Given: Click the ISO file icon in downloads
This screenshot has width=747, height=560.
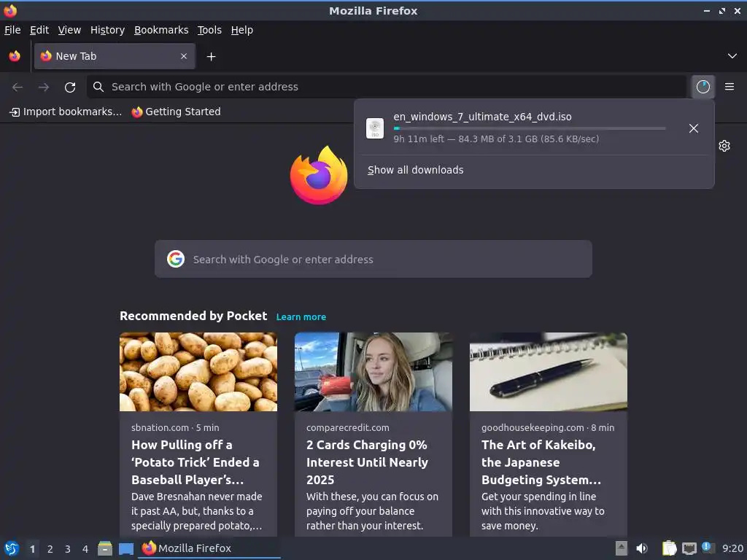Looking at the screenshot, I should click(x=375, y=128).
